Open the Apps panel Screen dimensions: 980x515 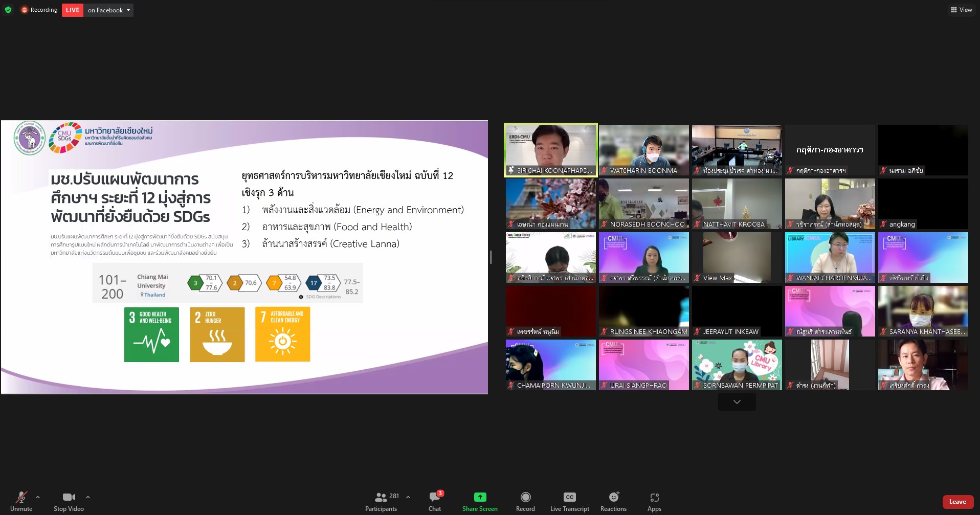[654, 501]
